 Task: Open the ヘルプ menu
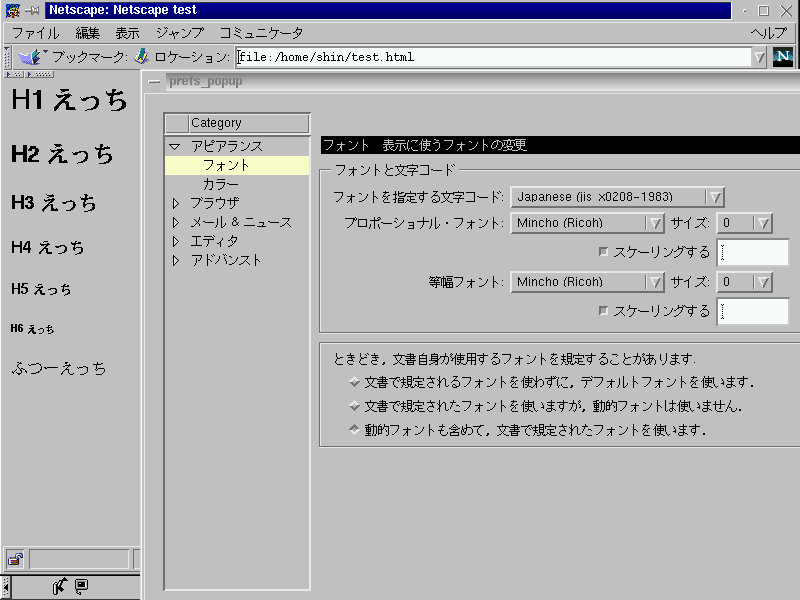(x=769, y=33)
